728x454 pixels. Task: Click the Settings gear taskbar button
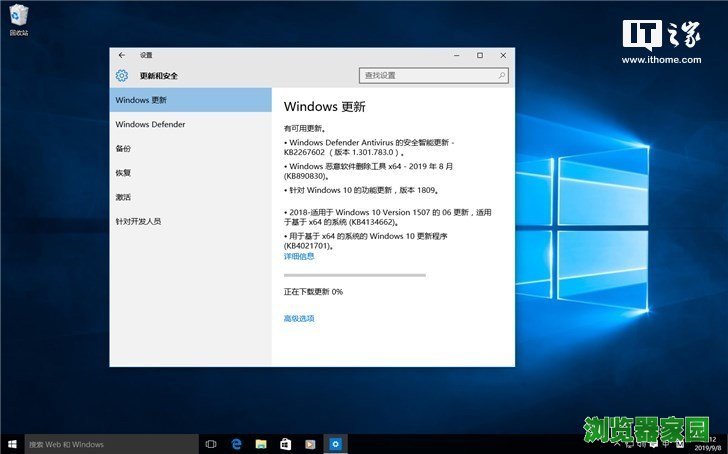point(336,443)
